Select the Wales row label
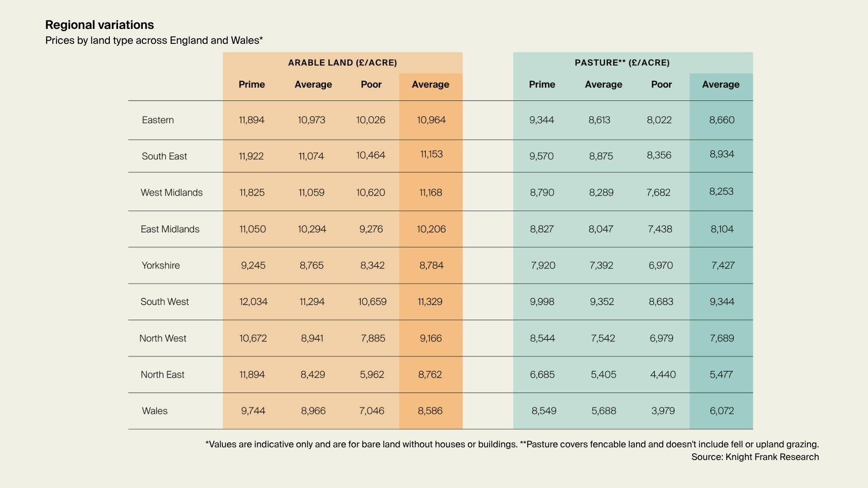This screenshot has width=868, height=488. tap(155, 411)
